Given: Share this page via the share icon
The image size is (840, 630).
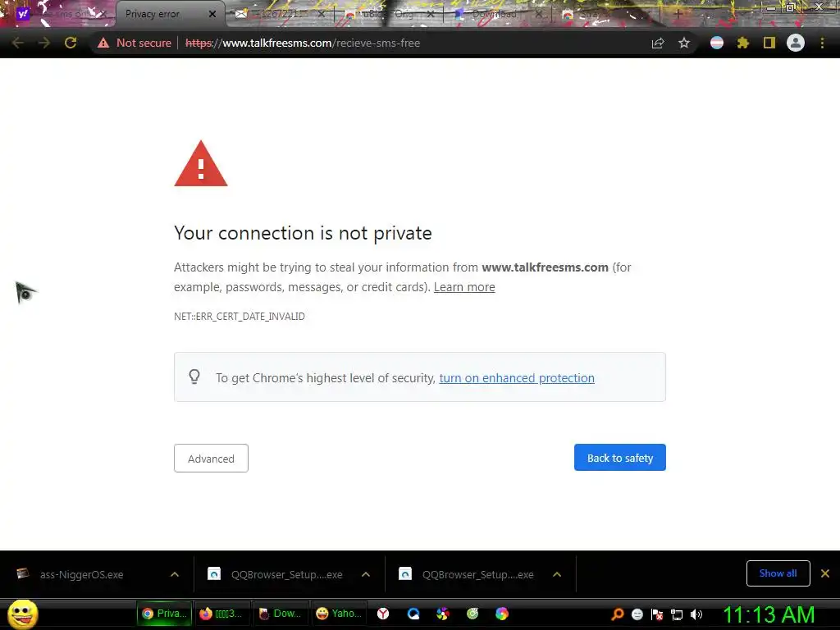Looking at the screenshot, I should pyautogui.click(x=658, y=43).
